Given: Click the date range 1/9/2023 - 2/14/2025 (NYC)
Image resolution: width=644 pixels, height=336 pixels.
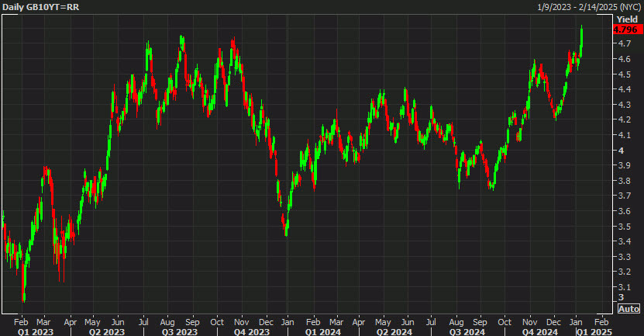Looking at the screenshot, I should tap(589, 8).
